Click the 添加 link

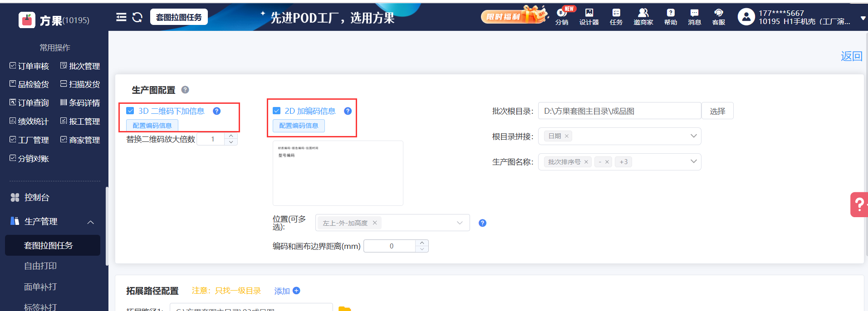(x=282, y=291)
